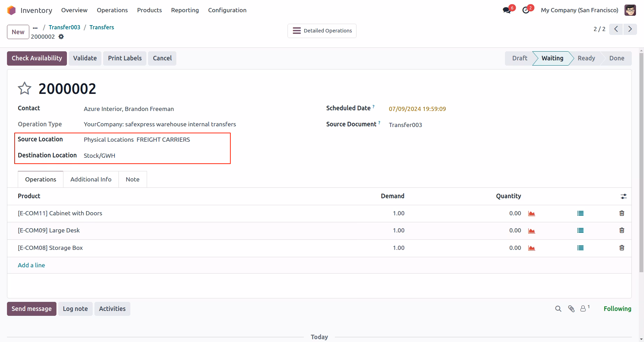Switch to the Additional Info tab

pyautogui.click(x=91, y=179)
